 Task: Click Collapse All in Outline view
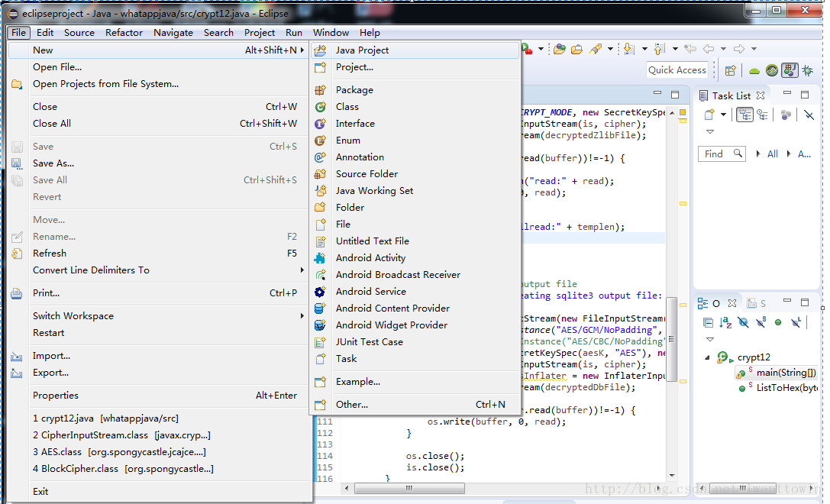[x=708, y=322]
